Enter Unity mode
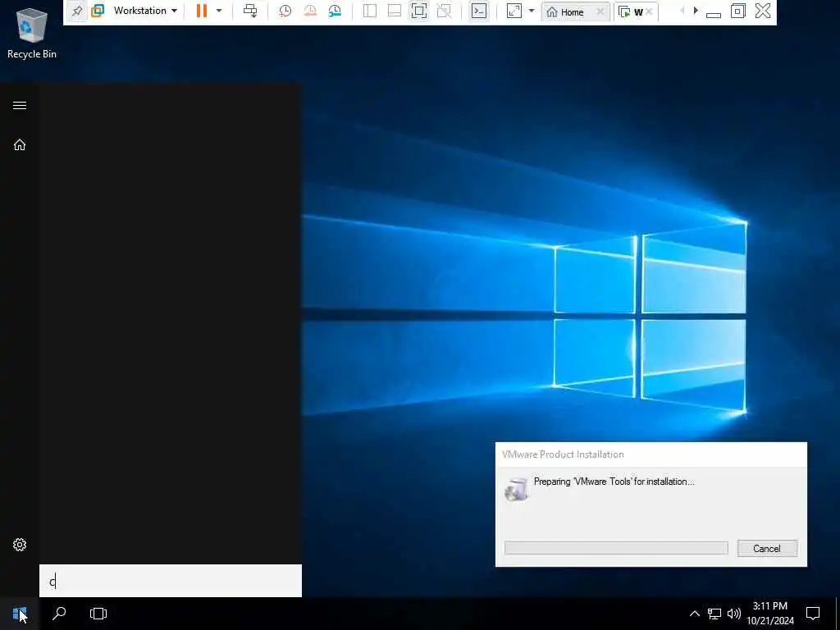 click(x=444, y=11)
